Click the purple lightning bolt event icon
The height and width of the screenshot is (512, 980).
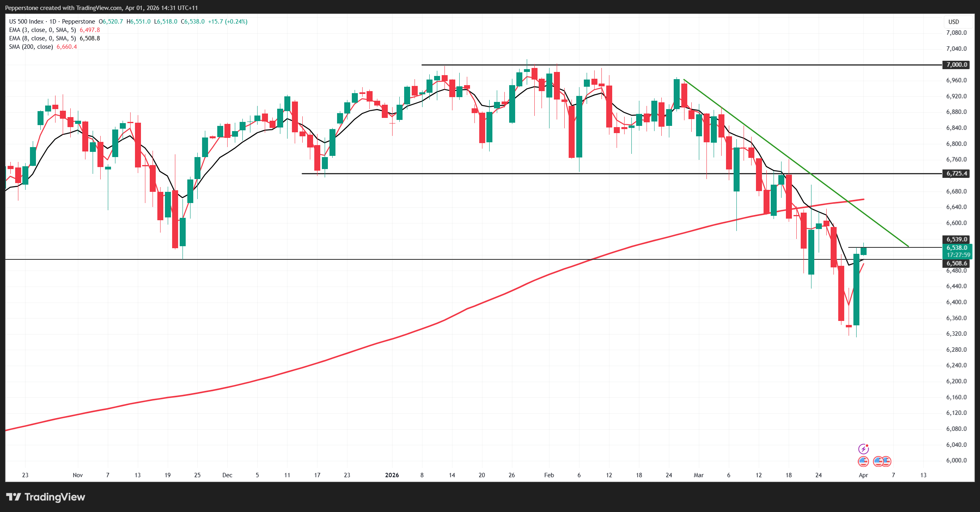863,448
